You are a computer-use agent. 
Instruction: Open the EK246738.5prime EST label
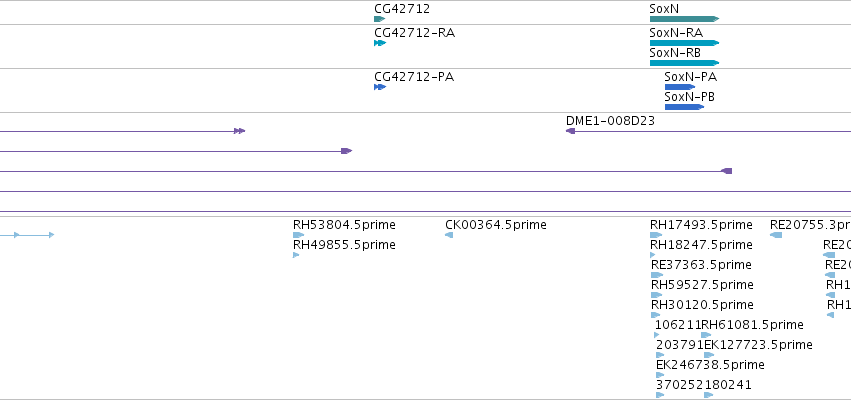(x=703, y=365)
